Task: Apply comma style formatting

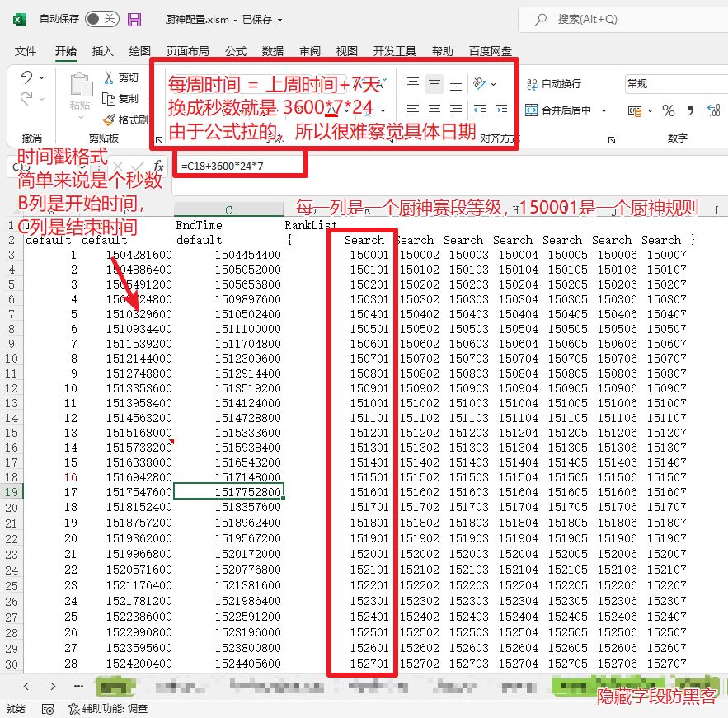Action: [690, 110]
